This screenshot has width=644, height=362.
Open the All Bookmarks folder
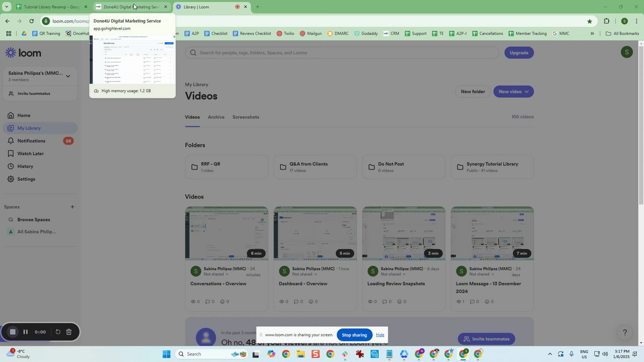pyautogui.click(x=622, y=34)
